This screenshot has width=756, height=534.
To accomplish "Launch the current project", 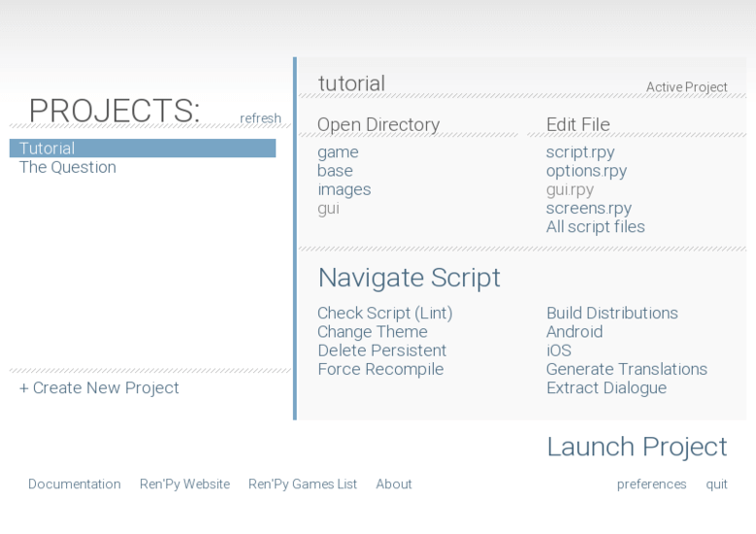I will click(637, 447).
